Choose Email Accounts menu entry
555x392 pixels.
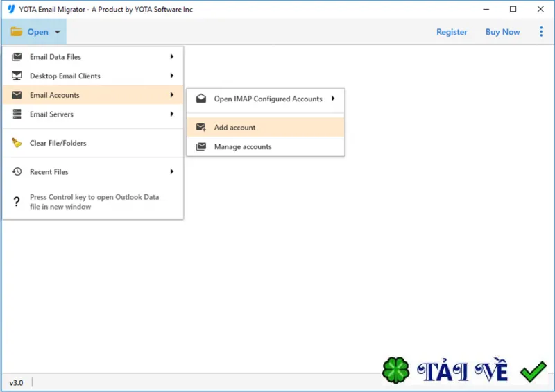[93, 95]
